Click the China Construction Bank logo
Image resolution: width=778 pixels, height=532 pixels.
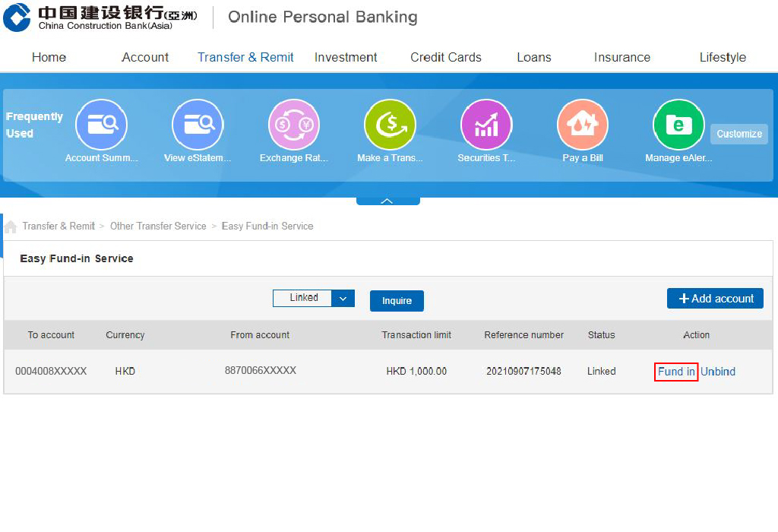point(100,17)
